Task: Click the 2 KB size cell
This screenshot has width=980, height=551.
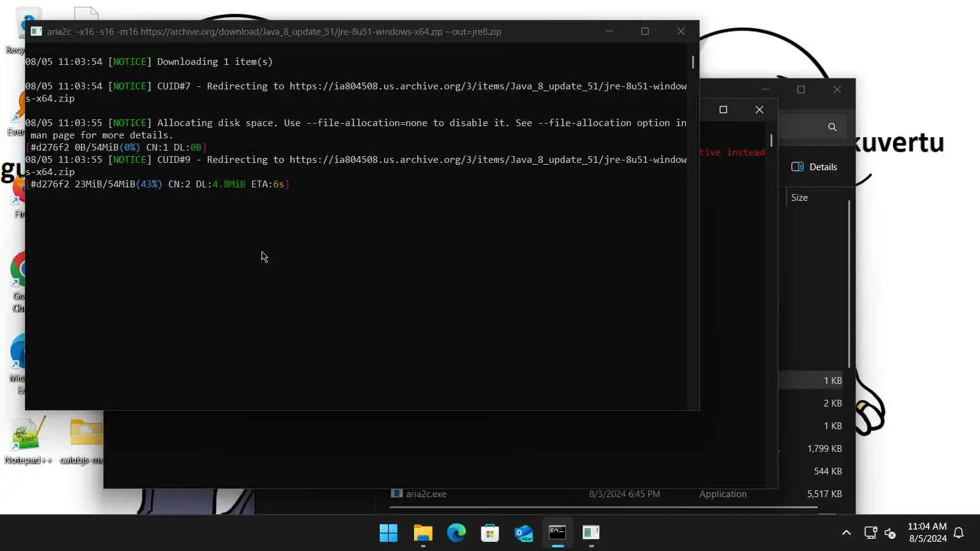Action: click(x=833, y=403)
